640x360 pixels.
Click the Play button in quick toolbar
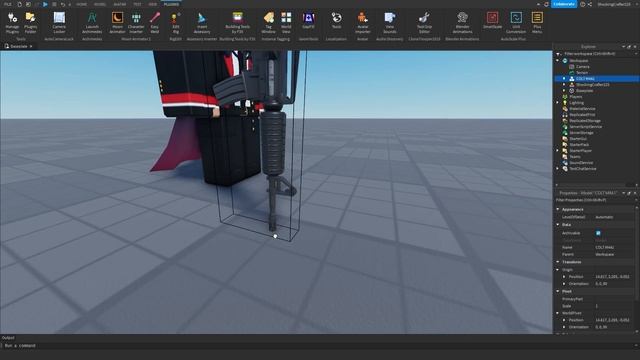tap(45, 4)
